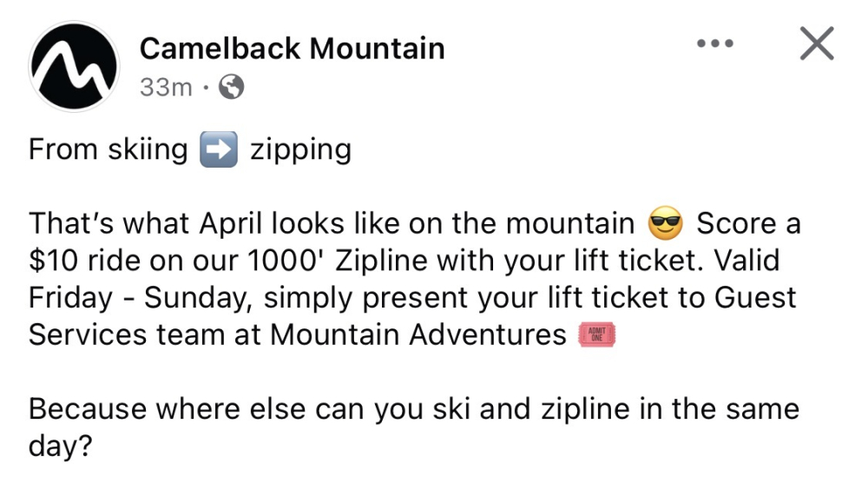The width and height of the screenshot is (868, 490).
Task: Click the sunglasses face emoji
Action: pyautogui.click(x=666, y=223)
